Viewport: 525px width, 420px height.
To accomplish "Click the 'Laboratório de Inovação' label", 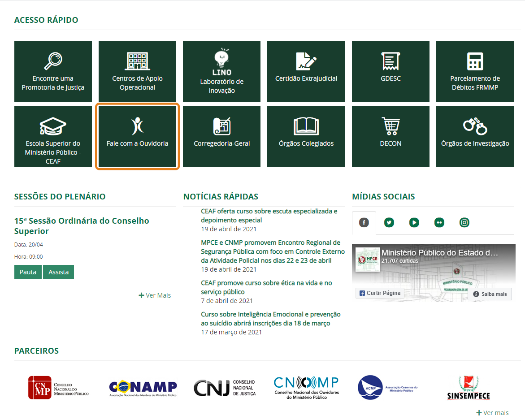I will click(x=221, y=86).
